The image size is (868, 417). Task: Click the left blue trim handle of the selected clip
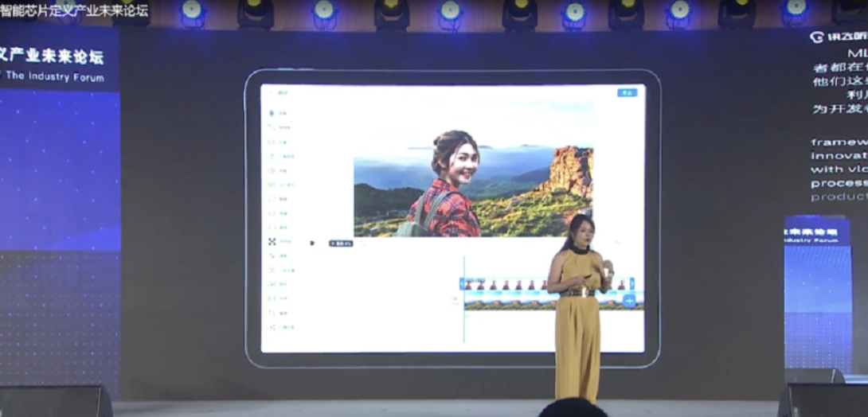coord(462,284)
